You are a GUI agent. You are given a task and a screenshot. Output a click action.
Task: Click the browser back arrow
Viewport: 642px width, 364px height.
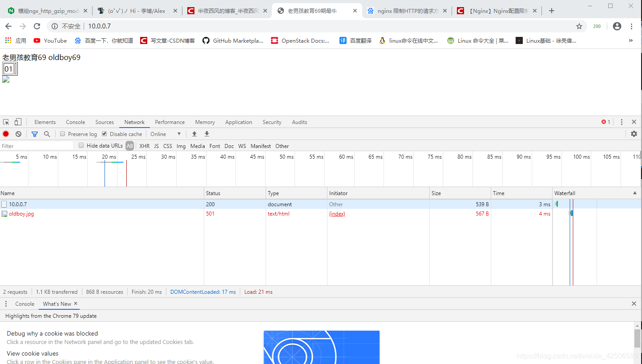8,26
